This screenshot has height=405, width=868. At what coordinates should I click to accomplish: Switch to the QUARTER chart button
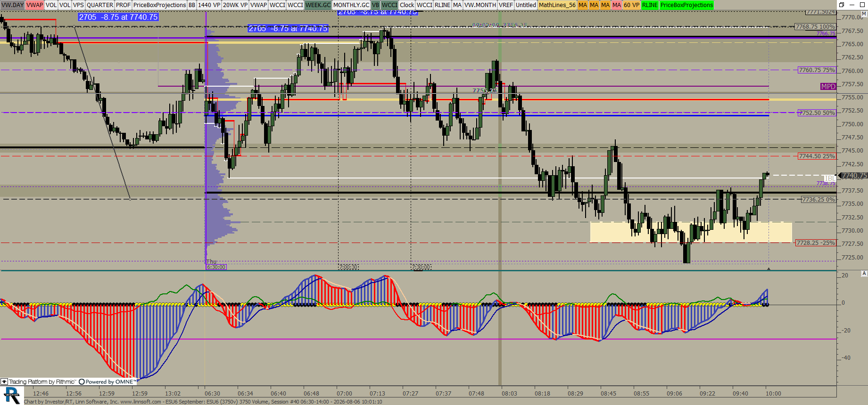[100, 5]
